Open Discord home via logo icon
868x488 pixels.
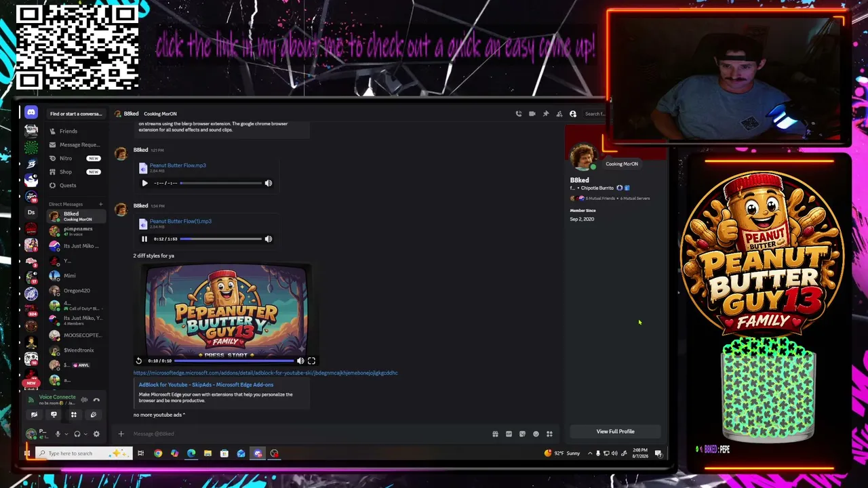(x=31, y=113)
